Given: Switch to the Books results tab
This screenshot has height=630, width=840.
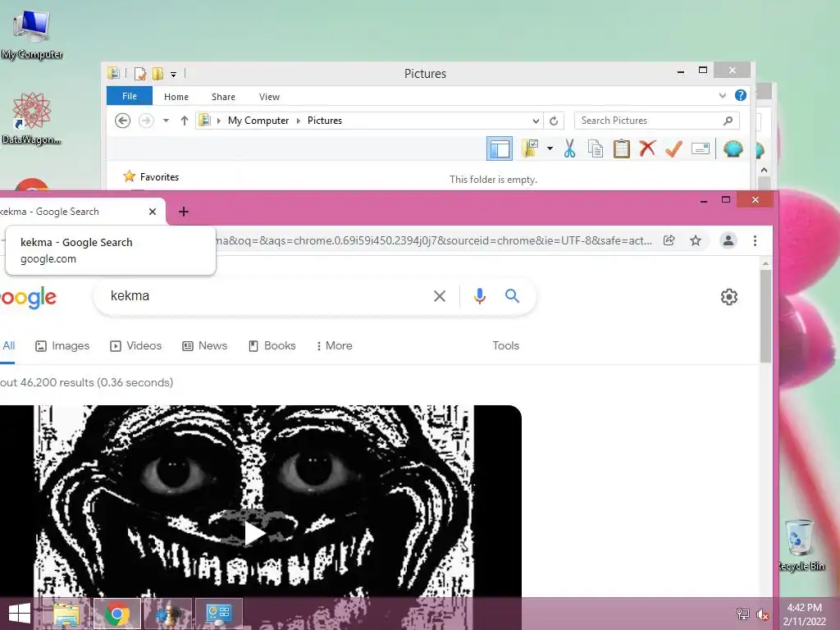Looking at the screenshot, I should click(x=272, y=346).
